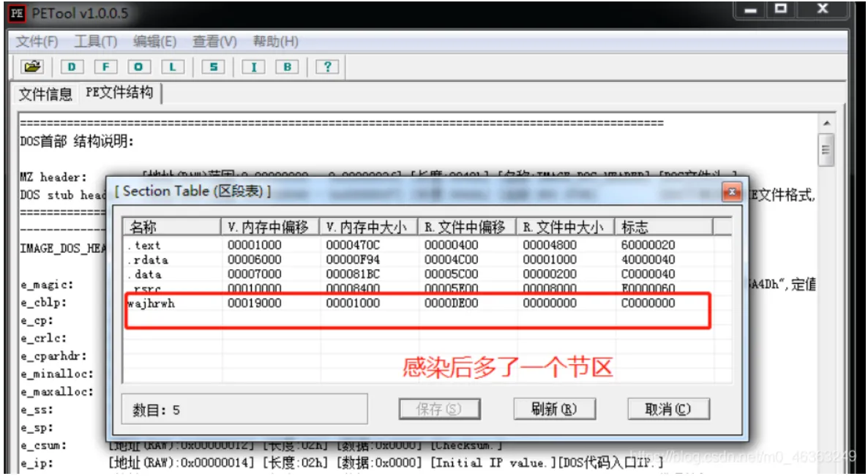Screen dimensions: 868x476
Task: Click the 40000040 flags cell
Action: click(x=648, y=260)
